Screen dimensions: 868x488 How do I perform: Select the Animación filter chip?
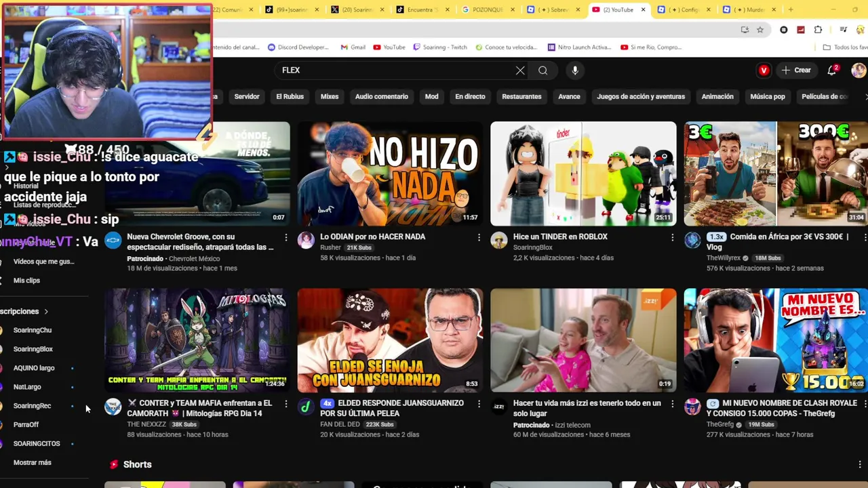click(717, 96)
